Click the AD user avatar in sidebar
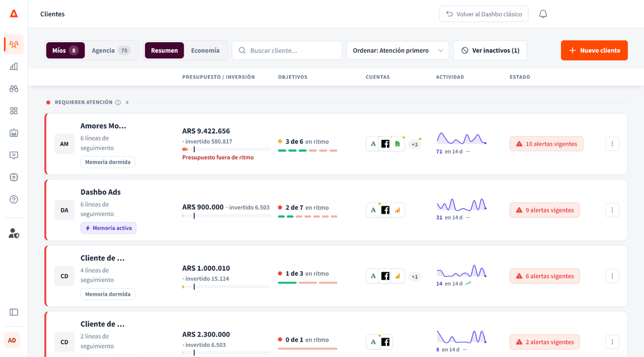 coord(12,340)
